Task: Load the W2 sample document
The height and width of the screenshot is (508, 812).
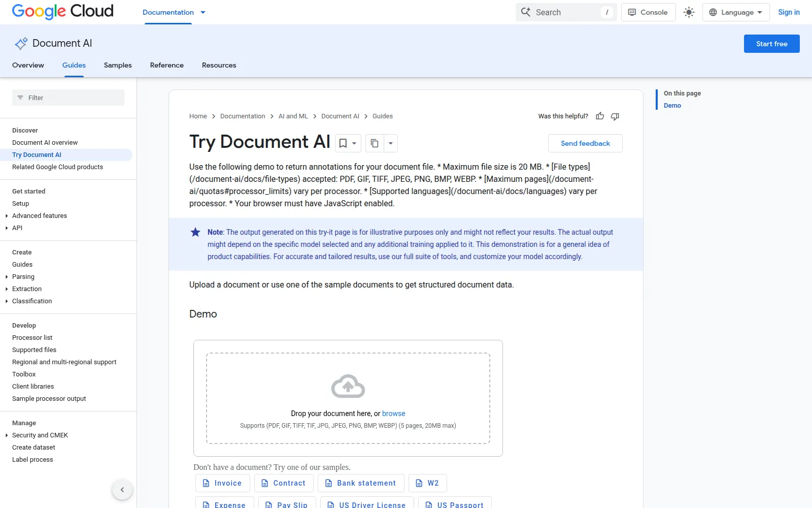Action: coord(427,483)
